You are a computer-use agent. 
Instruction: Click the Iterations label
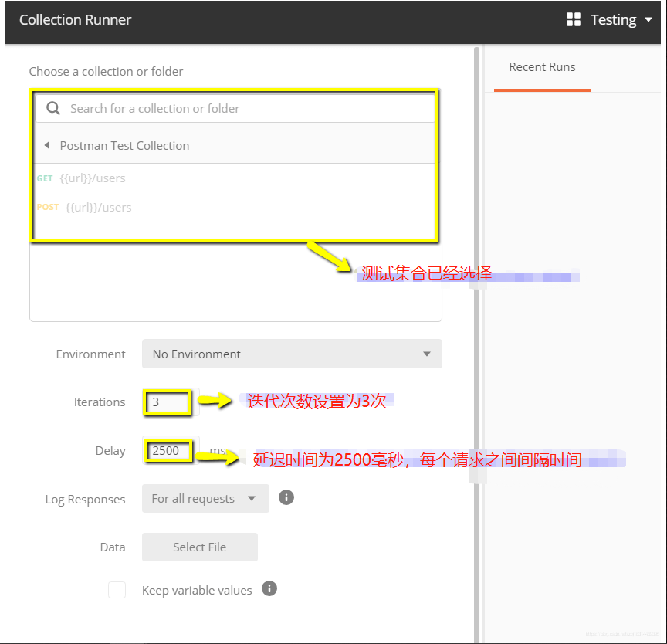pyautogui.click(x=100, y=402)
